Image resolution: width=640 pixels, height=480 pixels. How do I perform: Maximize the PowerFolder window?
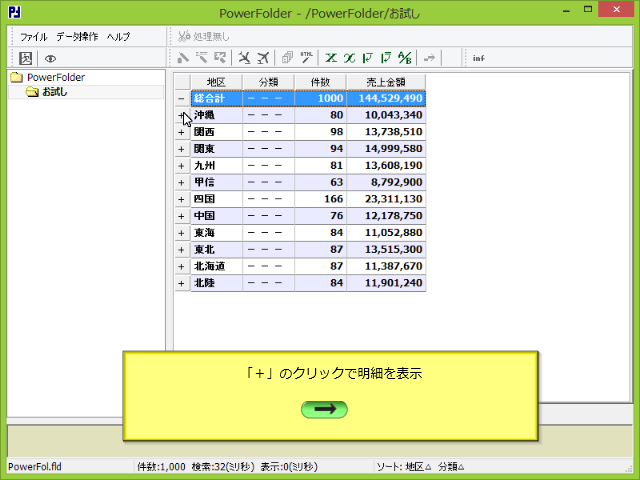click(x=588, y=9)
